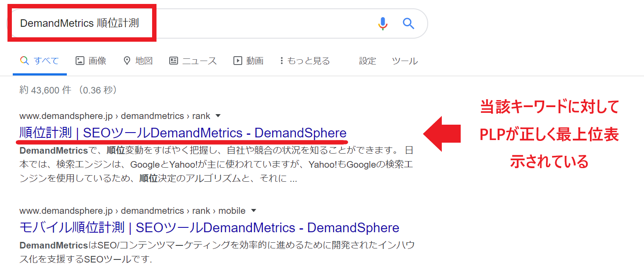Open the 順位計測 | SEOツールDemandMetrics result

(183, 133)
